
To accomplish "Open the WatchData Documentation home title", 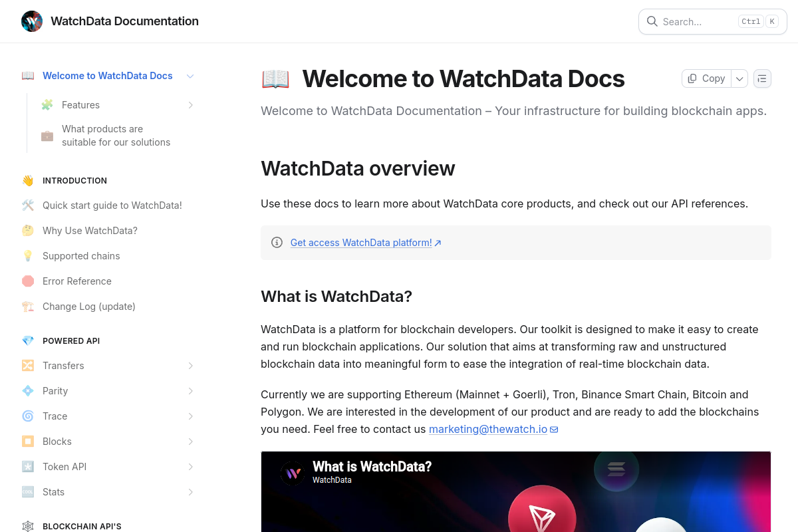I will click(124, 21).
